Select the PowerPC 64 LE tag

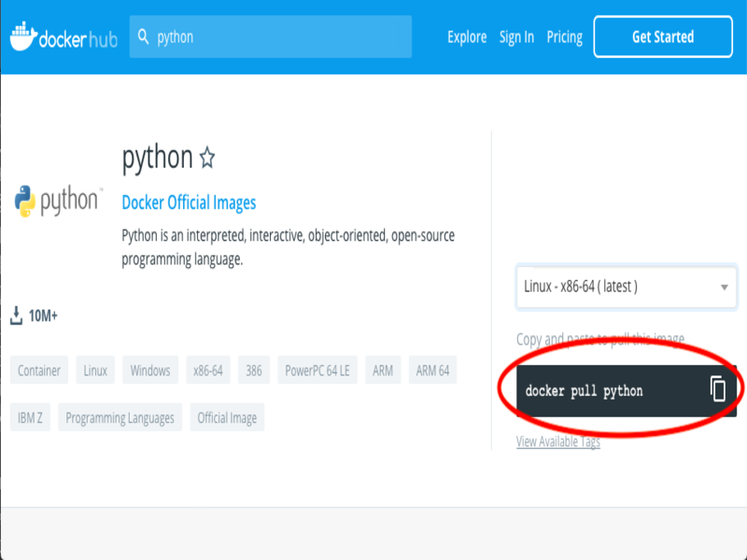coord(317,370)
